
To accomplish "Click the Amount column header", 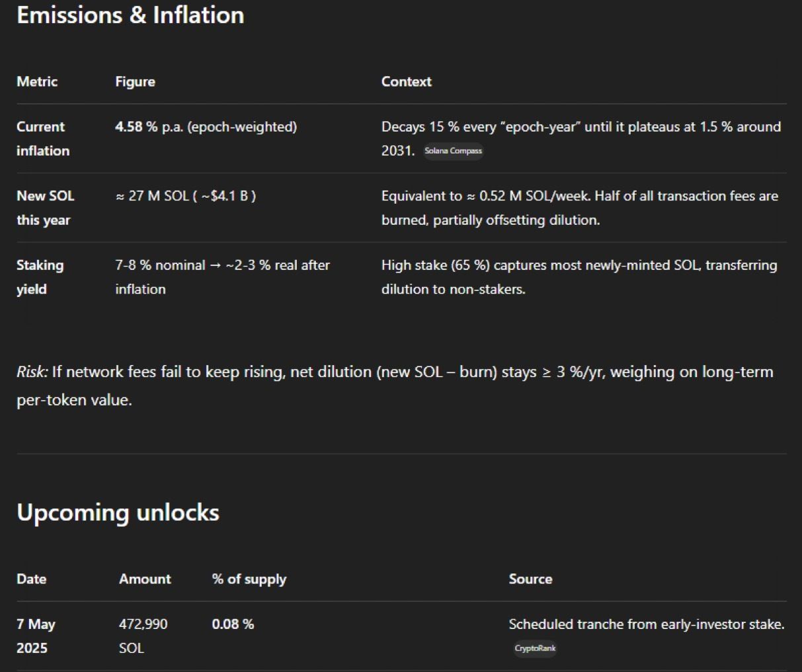I will click(145, 579).
